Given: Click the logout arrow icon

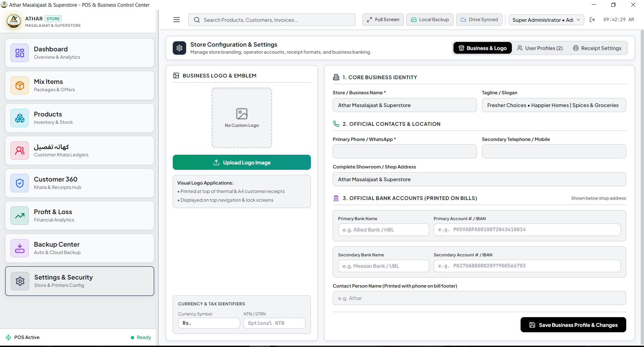Looking at the screenshot, I should pyautogui.click(x=592, y=20).
